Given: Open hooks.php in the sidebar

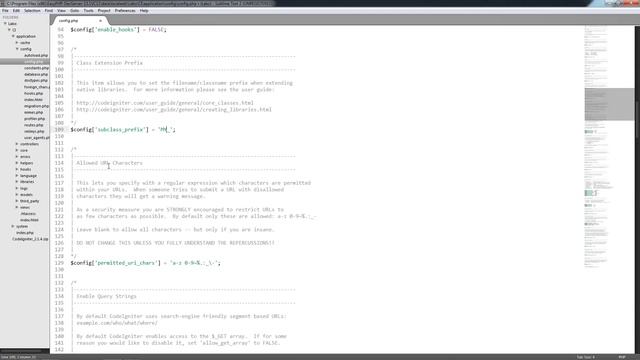Looking at the screenshot, I should 33,93.
